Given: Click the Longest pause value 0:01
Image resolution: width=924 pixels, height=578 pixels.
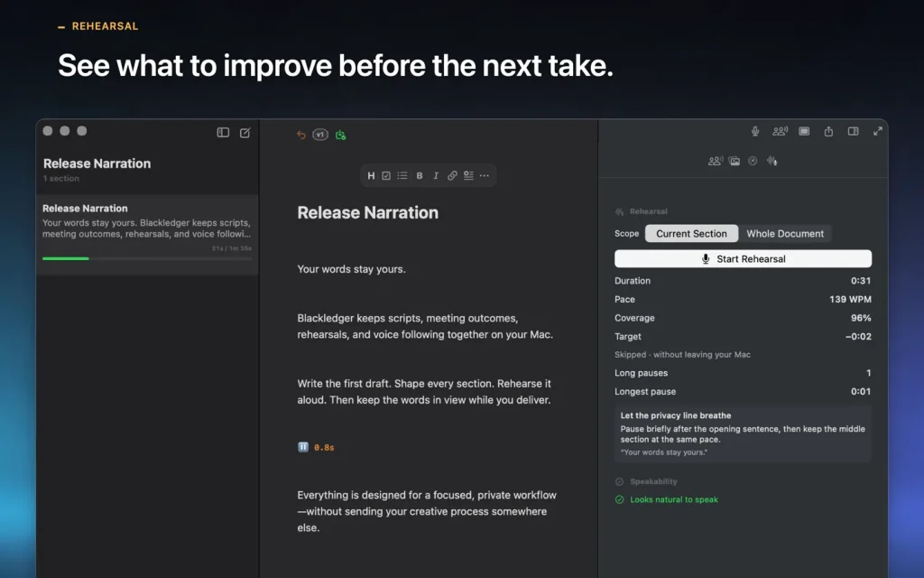Looking at the screenshot, I should tap(860, 392).
